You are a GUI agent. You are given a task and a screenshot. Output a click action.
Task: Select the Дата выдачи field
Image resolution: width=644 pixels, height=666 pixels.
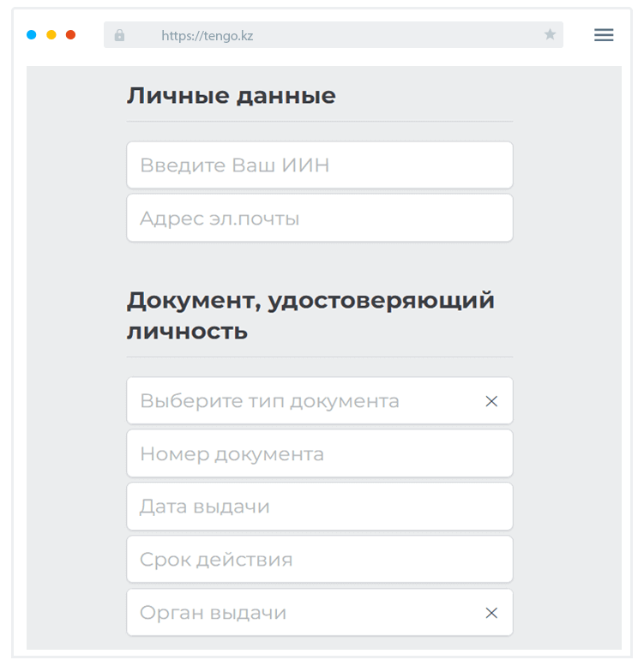320,507
